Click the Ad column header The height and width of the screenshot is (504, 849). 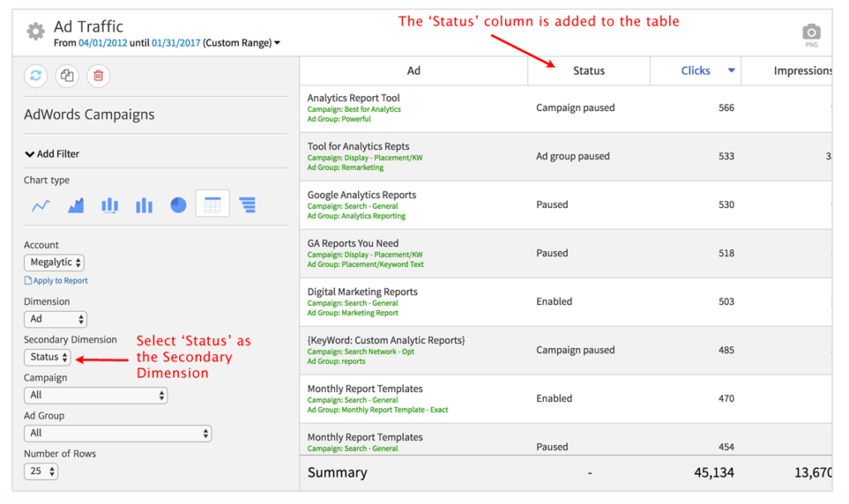(x=413, y=70)
